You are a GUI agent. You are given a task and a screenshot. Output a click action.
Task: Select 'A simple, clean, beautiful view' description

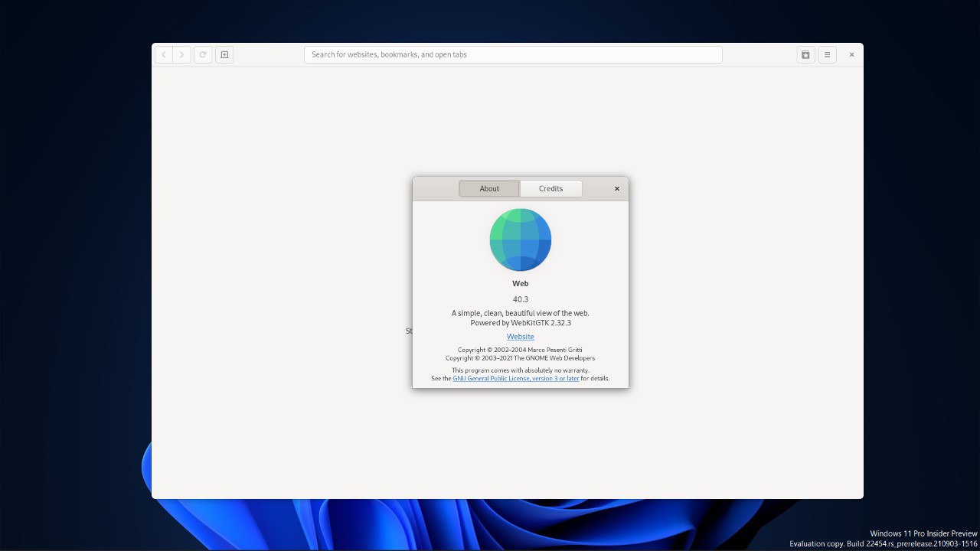click(x=521, y=313)
